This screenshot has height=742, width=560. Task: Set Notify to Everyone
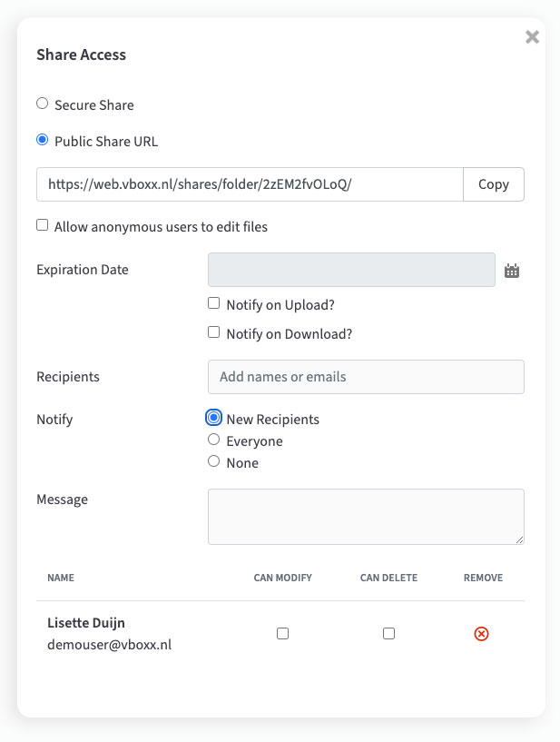coord(213,440)
